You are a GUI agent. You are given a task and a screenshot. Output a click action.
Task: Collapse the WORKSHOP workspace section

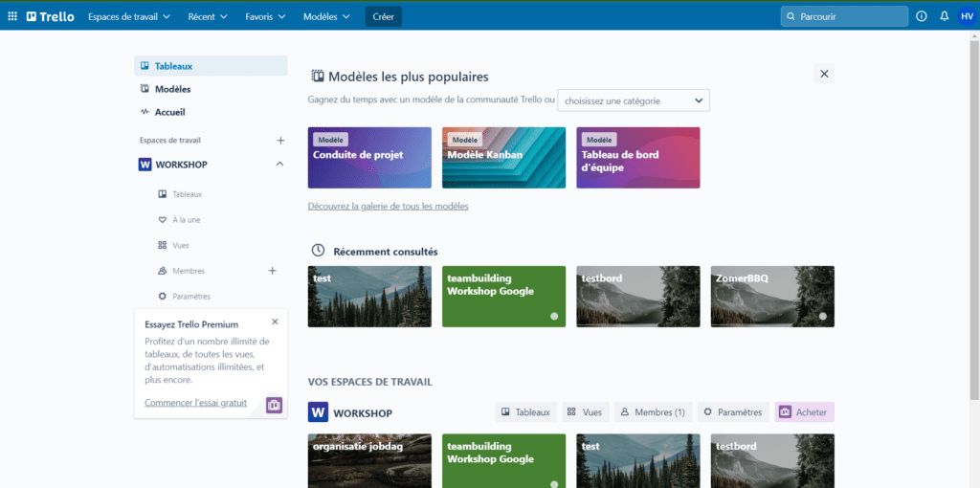(x=279, y=164)
